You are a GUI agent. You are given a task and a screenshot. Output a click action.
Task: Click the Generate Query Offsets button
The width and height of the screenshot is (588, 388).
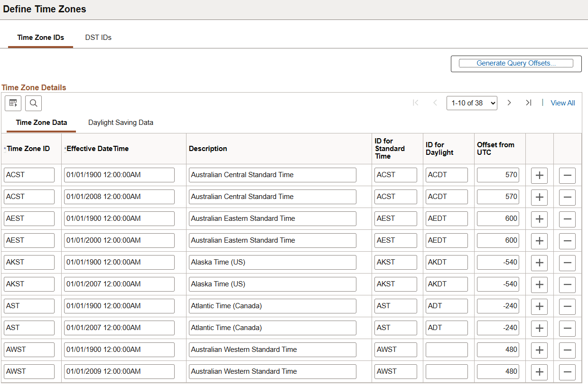coord(516,63)
